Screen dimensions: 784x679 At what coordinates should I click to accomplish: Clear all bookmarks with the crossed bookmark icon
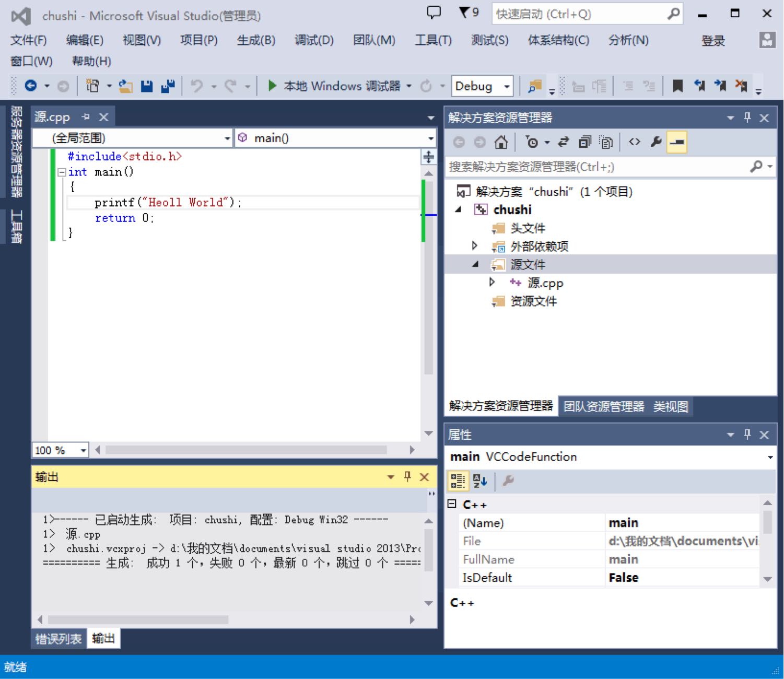point(741,86)
